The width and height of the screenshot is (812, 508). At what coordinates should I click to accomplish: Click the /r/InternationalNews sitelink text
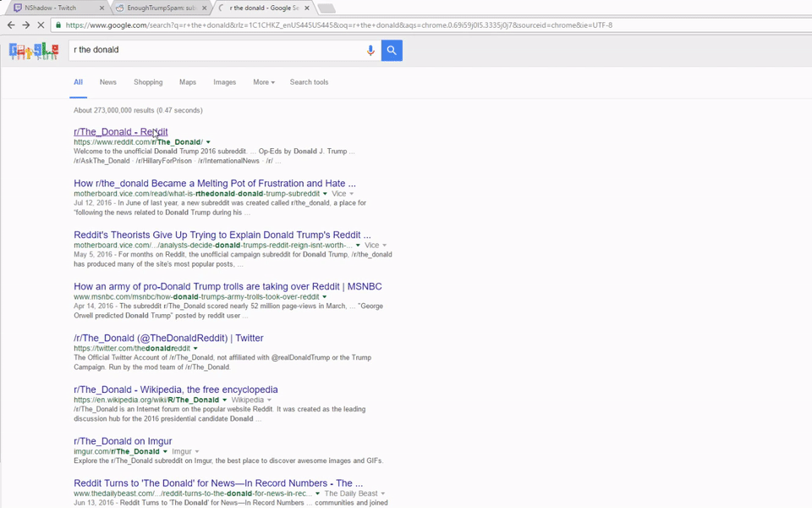[x=228, y=161]
